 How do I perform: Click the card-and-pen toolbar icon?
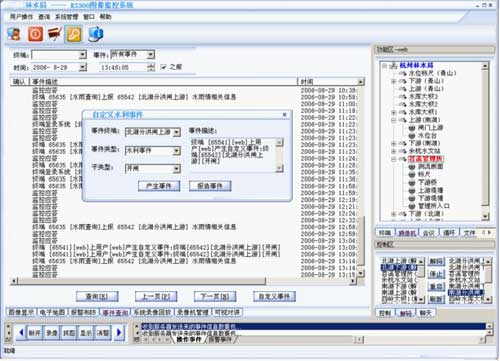[54, 34]
